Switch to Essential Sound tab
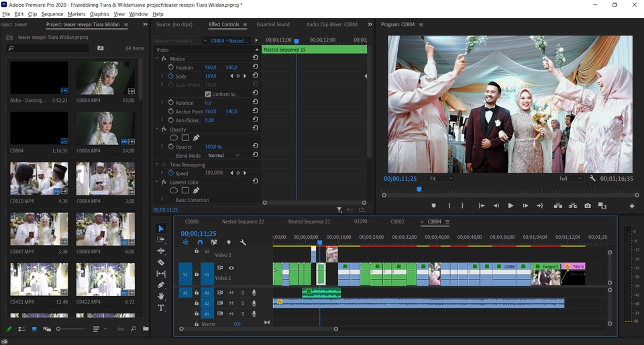This screenshot has width=644, height=345. [273, 25]
